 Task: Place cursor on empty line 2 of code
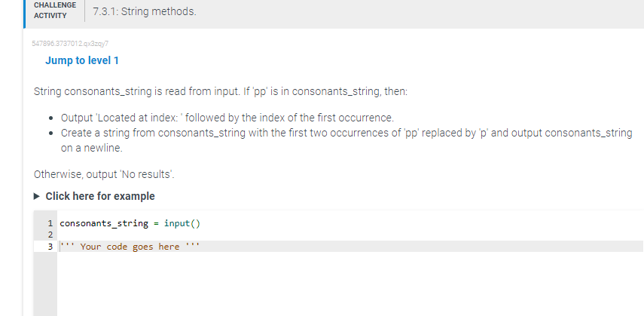click(x=350, y=235)
